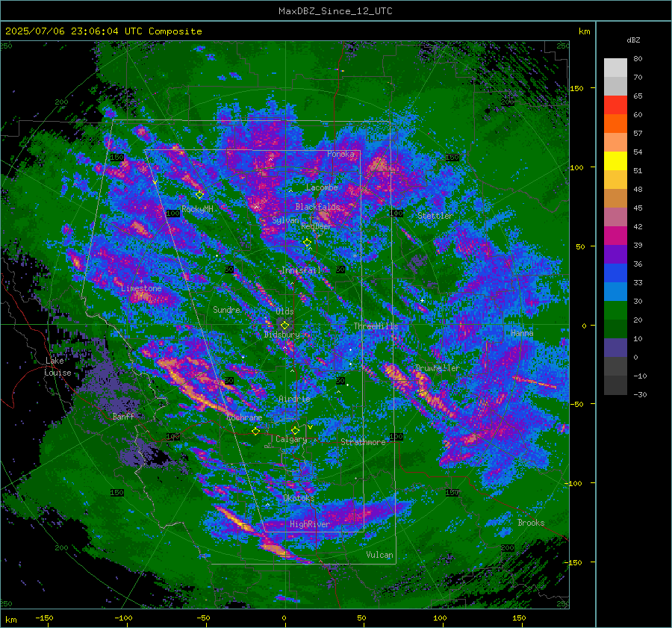
Task: Choose the slate purple 0-10 dBZ legend swatch
Action: [x=615, y=348]
